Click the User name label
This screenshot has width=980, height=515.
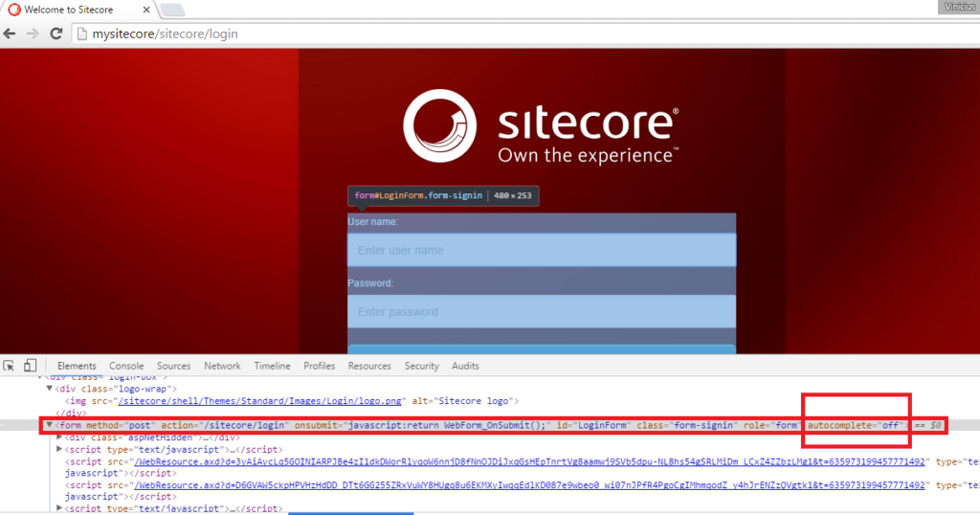tap(373, 222)
